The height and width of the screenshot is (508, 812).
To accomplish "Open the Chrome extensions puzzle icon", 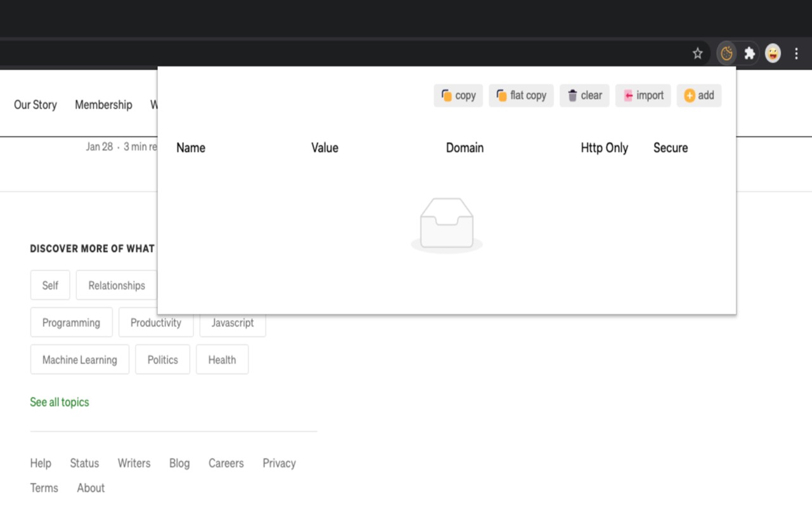I will 749,54.
